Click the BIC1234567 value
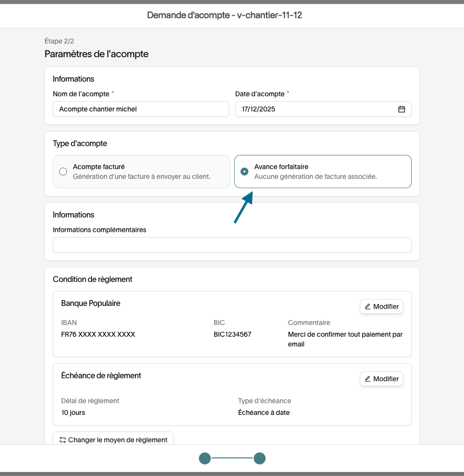 click(232, 334)
